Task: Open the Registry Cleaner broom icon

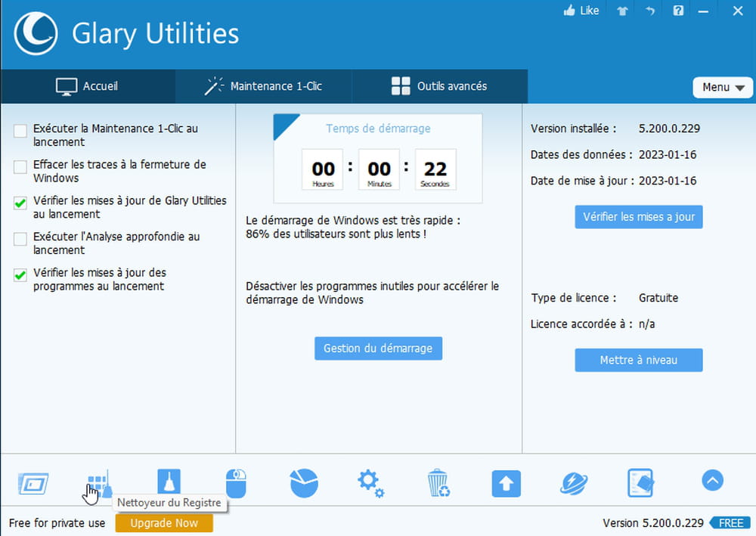Action: [99, 482]
